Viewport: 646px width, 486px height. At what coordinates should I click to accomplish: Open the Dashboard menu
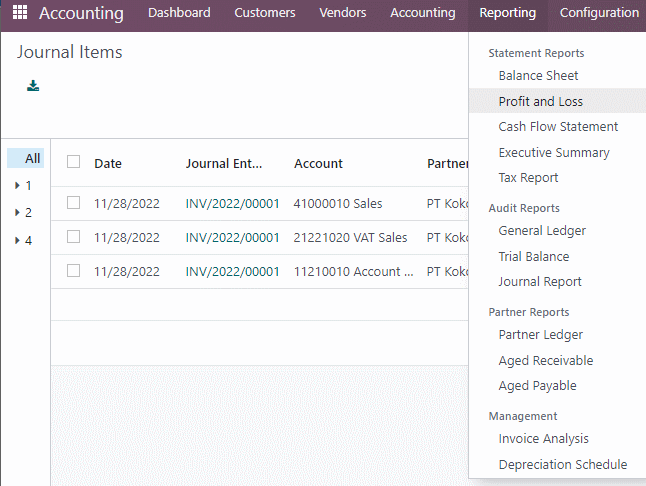click(x=179, y=13)
